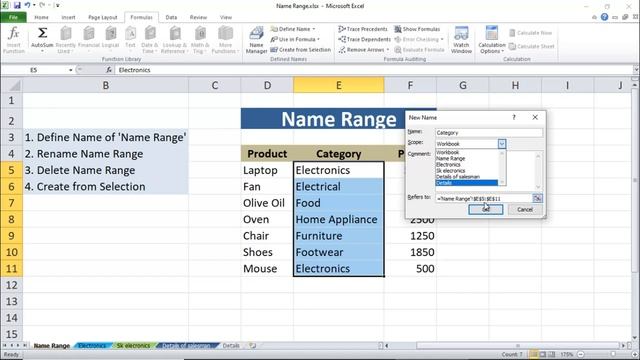
Task: Open the Text functions list
Action: click(x=130, y=40)
